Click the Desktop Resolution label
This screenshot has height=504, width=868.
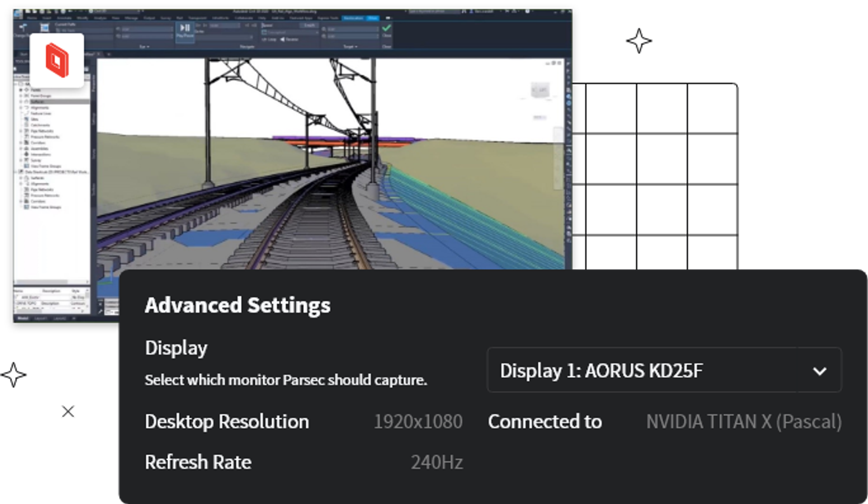pyautogui.click(x=227, y=422)
